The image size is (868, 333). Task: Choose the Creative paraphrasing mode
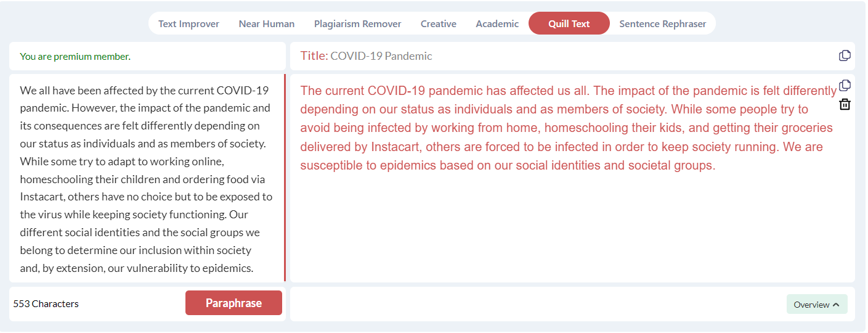pyautogui.click(x=438, y=23)
